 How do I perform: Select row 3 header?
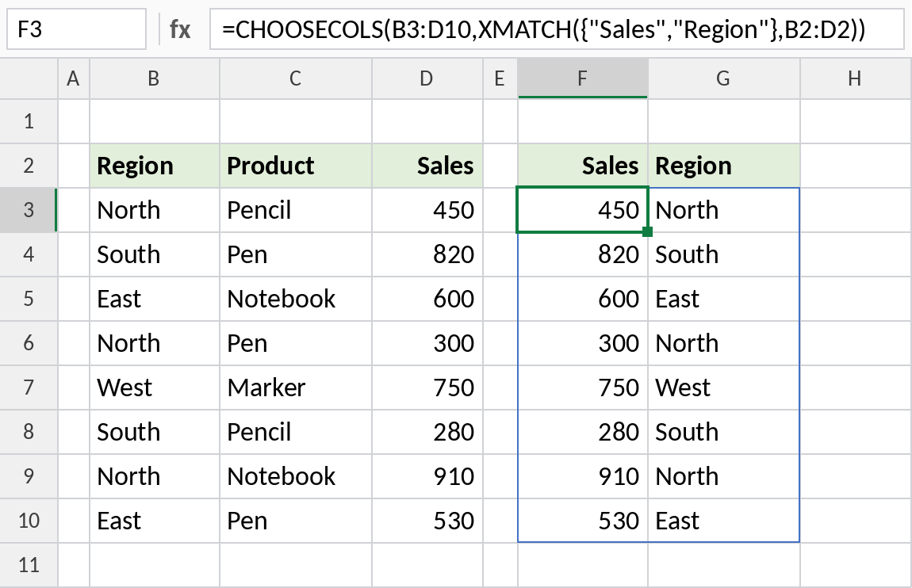(29, 210)
